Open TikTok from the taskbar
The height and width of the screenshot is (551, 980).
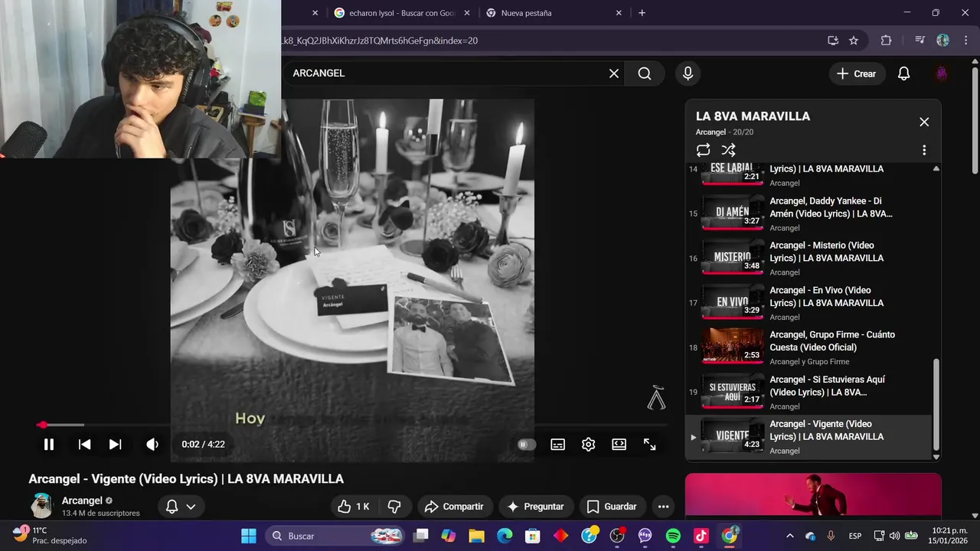[x=701, y=536]
